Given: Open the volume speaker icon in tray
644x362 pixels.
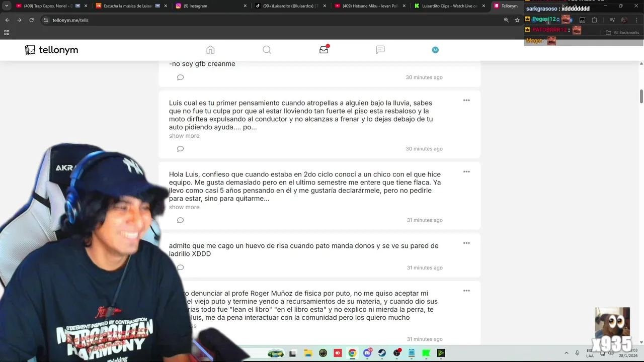Looking at the screenshot, I should (x=610, y=353).
